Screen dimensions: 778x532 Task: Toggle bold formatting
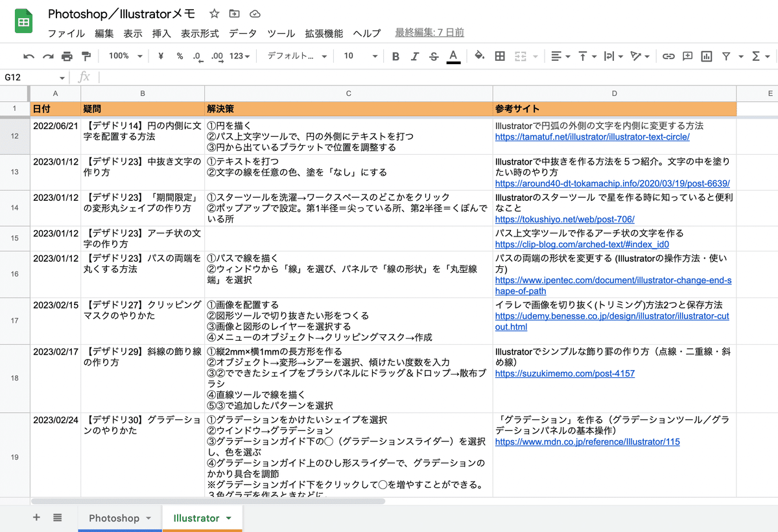[x=395, y=56]
